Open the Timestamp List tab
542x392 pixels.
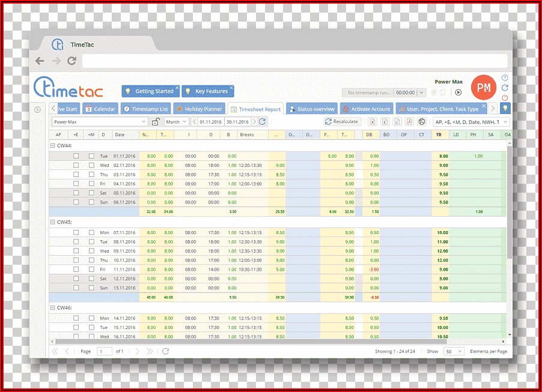146,109
